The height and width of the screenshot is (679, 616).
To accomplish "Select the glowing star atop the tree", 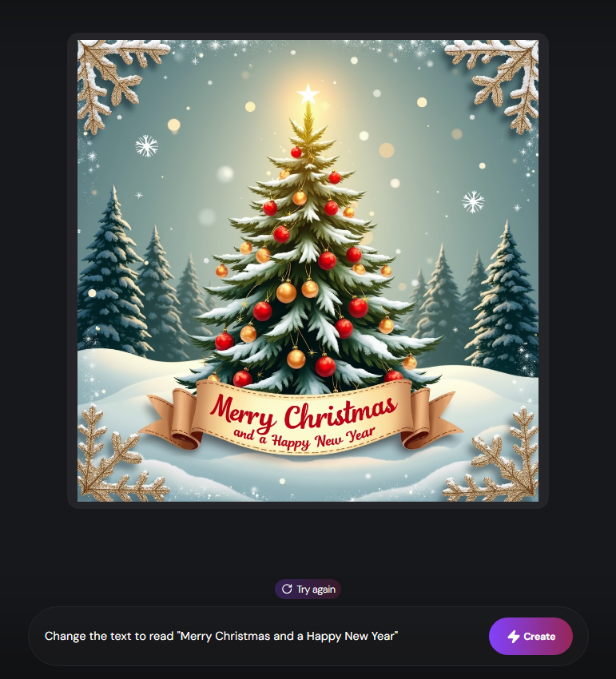I will click(308, 93).
